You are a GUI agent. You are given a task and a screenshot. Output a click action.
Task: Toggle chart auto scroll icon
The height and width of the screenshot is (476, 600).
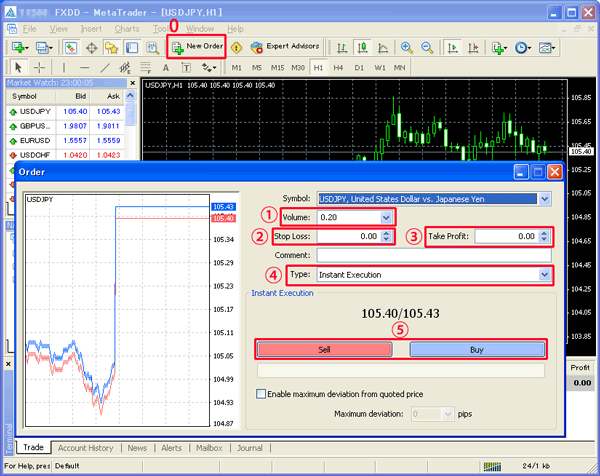pos(453,48)
